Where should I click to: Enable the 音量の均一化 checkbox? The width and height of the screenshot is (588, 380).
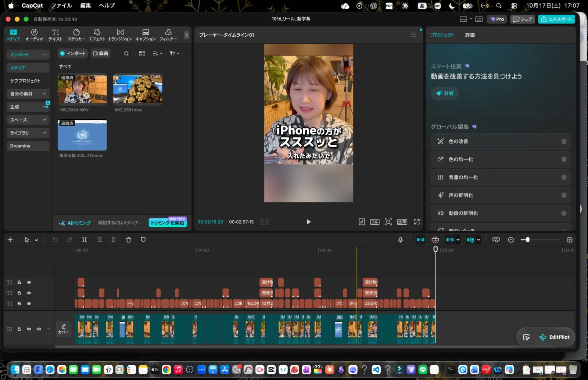[x=564, y=177]
